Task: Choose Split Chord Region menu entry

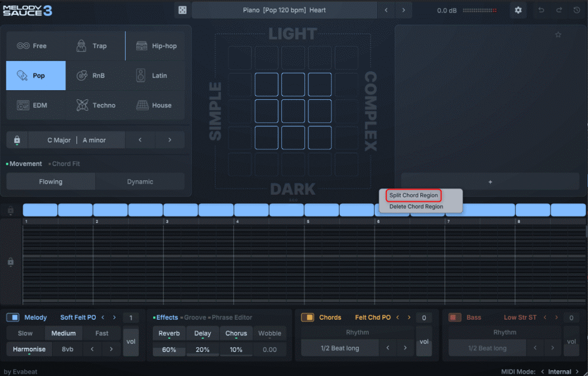Action: click(x=413, y=195)
